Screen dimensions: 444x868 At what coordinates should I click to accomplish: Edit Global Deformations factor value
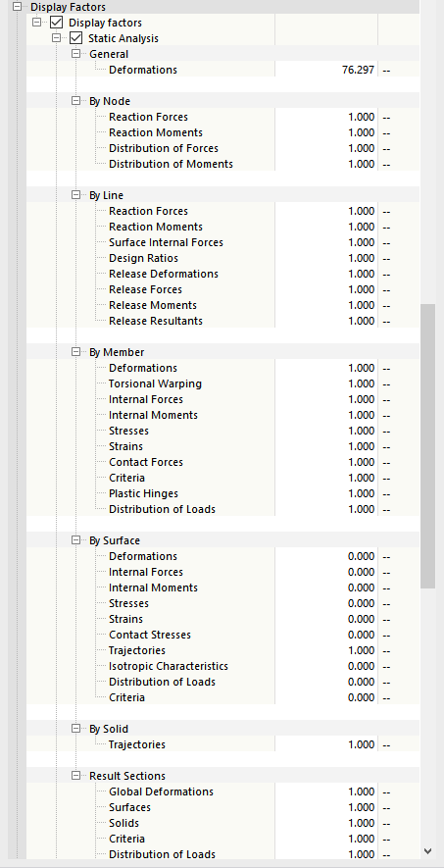(x=326, y=791)
